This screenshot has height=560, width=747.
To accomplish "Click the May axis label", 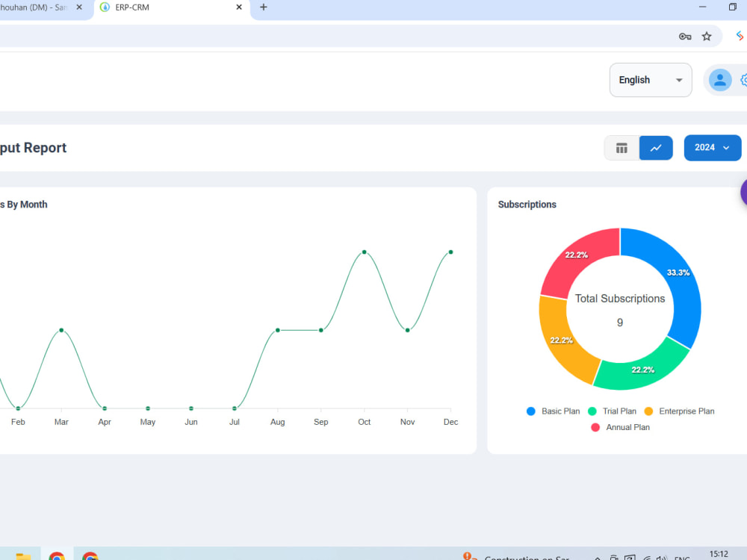I will (148, 422).
